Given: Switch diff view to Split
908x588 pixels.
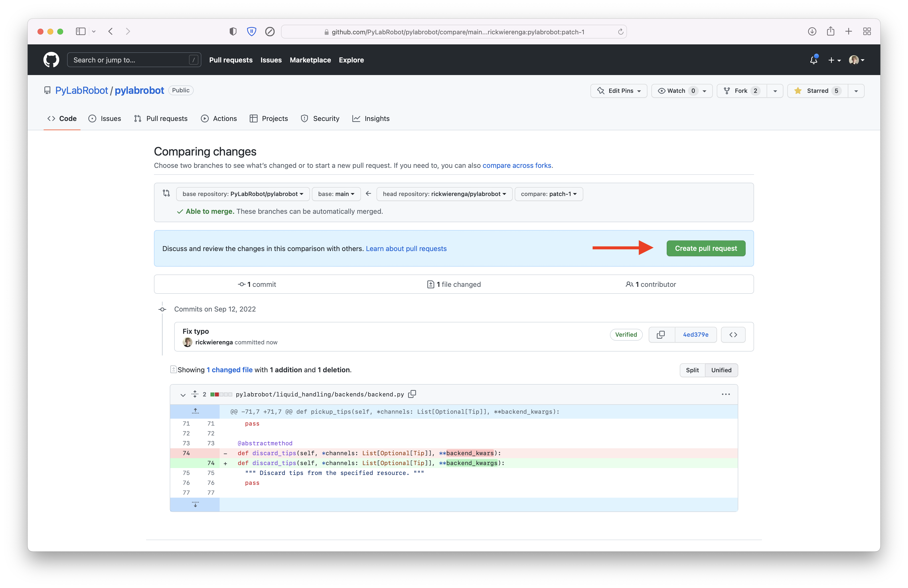Looking at the screenshot, I should pyautogui.click(x=692, y=370).
